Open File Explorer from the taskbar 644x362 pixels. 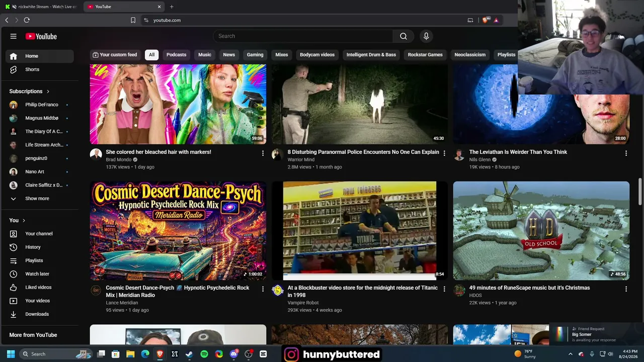click(x=130, y=354)
